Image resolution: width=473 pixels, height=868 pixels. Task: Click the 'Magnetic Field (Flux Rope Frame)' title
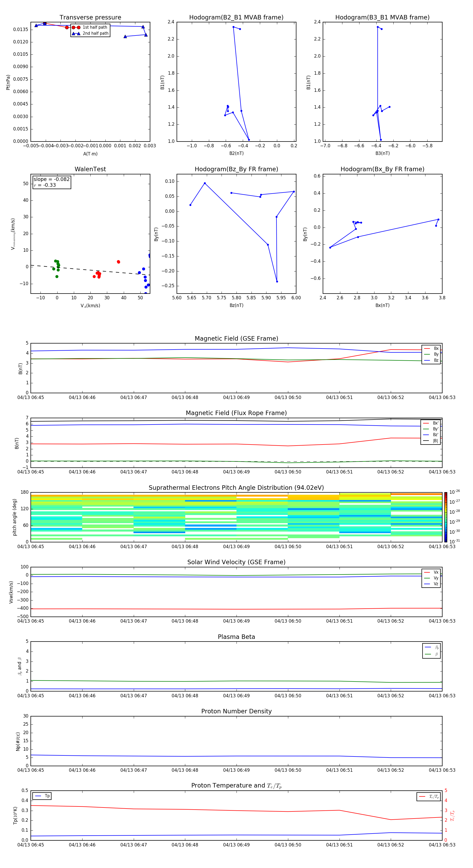click(236, 413)
